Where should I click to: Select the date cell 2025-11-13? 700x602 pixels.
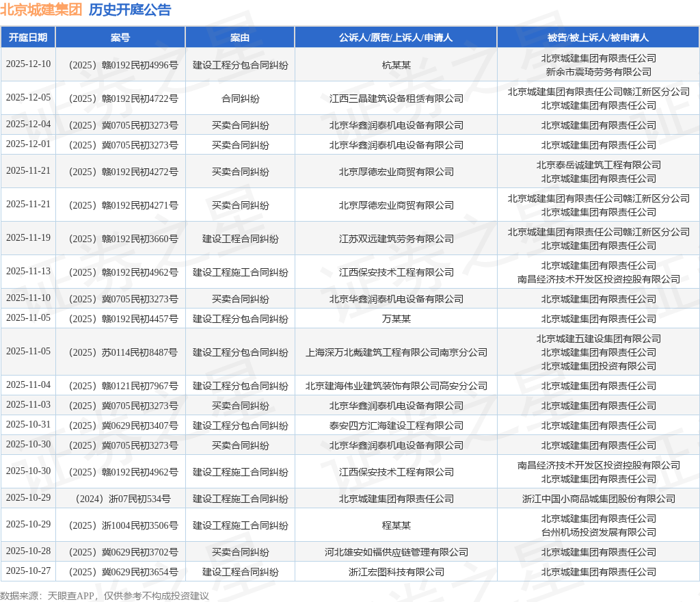(28, 272)
